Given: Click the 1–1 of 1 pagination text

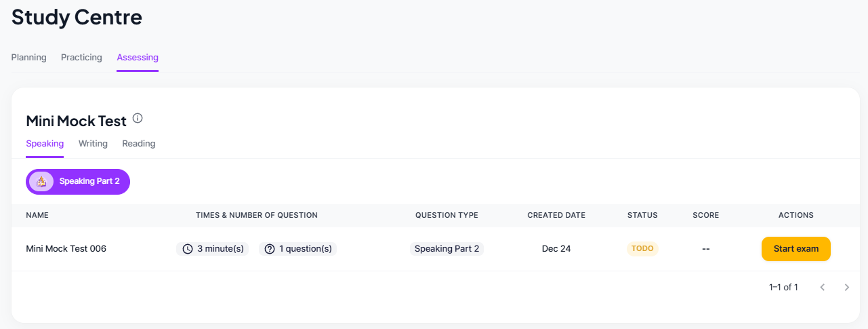Looking at the screenshot, I should tap(783, 288).
